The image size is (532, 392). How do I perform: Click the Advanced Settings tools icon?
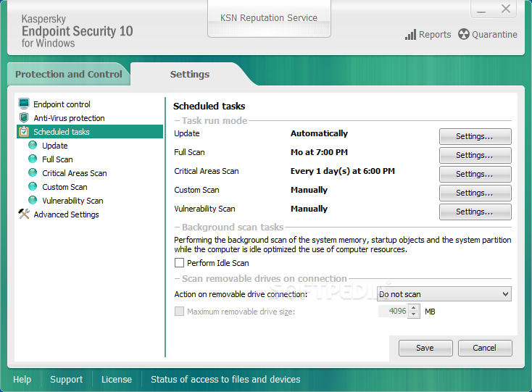[24, 214]
